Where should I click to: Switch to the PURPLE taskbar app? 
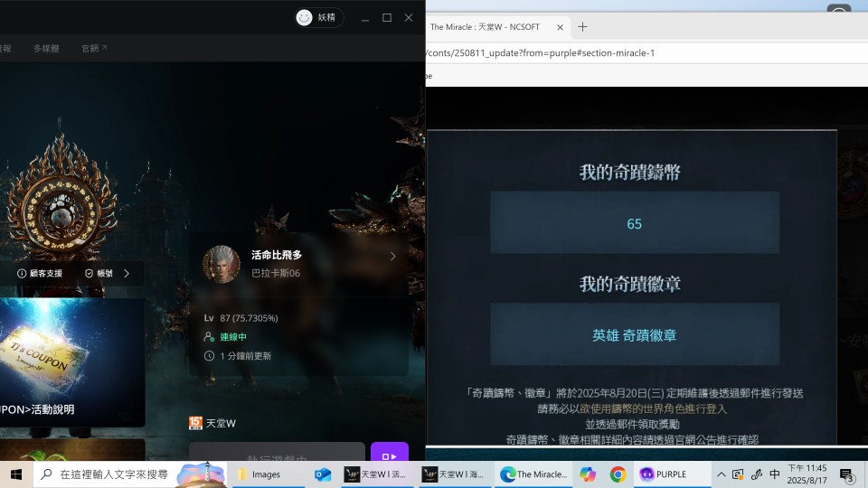663,474
